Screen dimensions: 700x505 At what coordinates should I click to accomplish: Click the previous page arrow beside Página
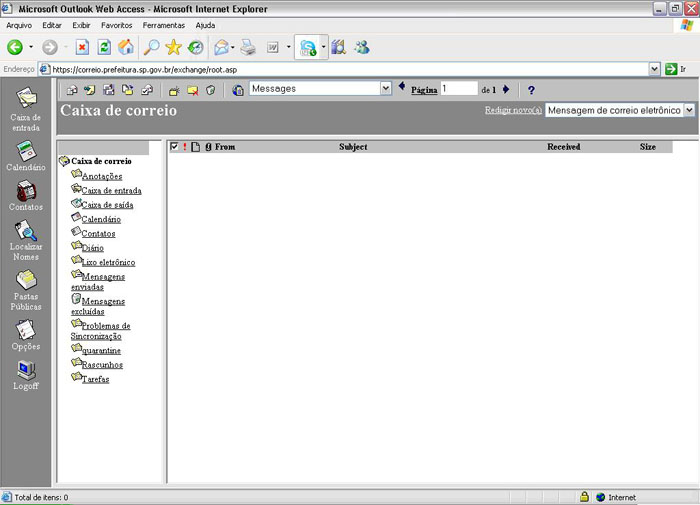coord(402,87)
